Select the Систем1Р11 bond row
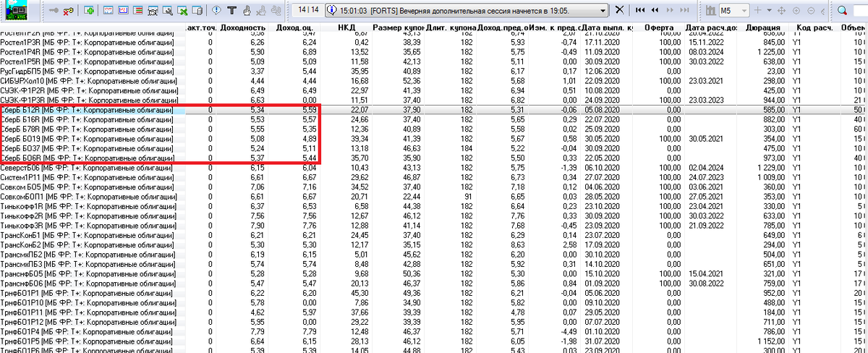This screenshot has width=868, height=353. coord(434,177)
